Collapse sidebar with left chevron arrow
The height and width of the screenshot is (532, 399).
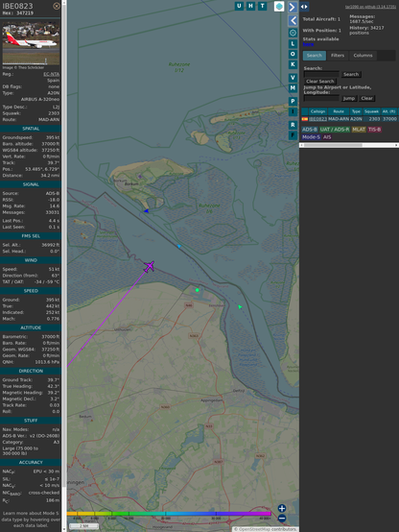click(x=293, y=21)
